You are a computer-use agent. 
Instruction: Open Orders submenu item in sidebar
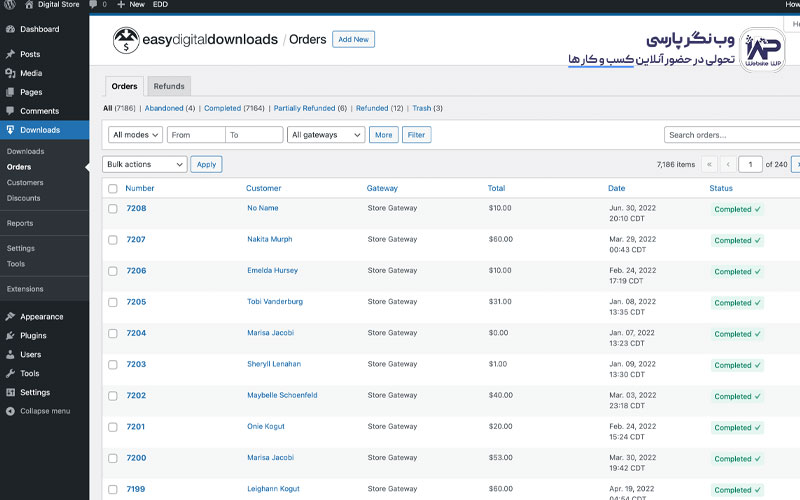click(19, 167)
